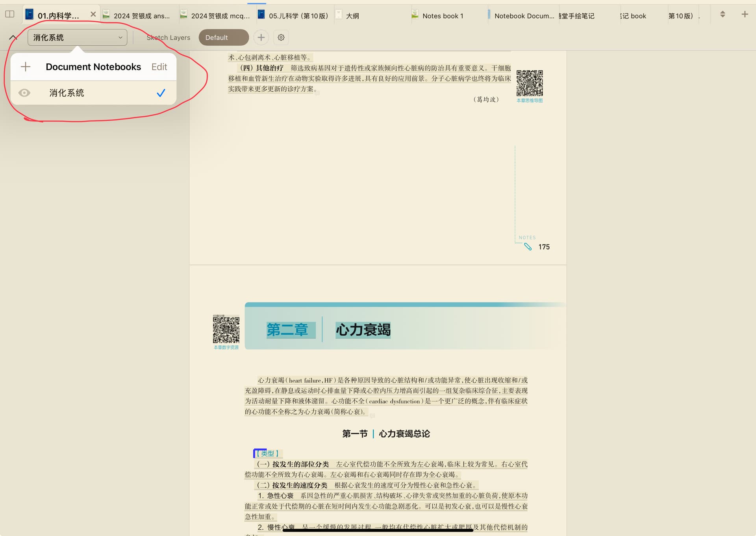Add a new sketch layer
The width and height of the screenshot is (756, 536).
pyautogui.click(x=261, y=37)
